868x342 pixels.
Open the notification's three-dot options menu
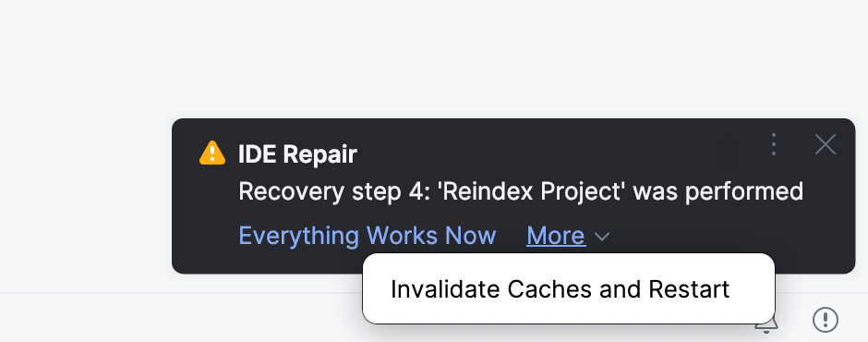[774, 144]
